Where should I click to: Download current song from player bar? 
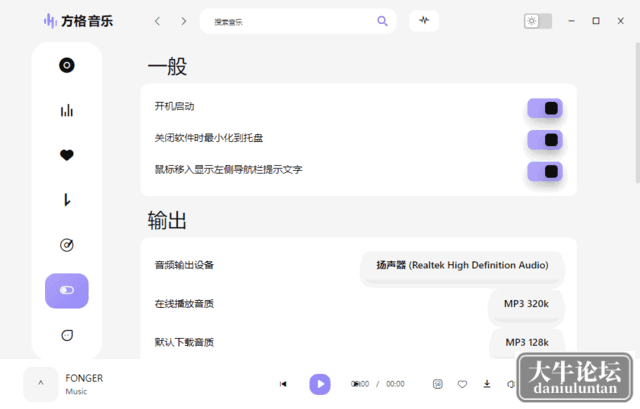487,384
